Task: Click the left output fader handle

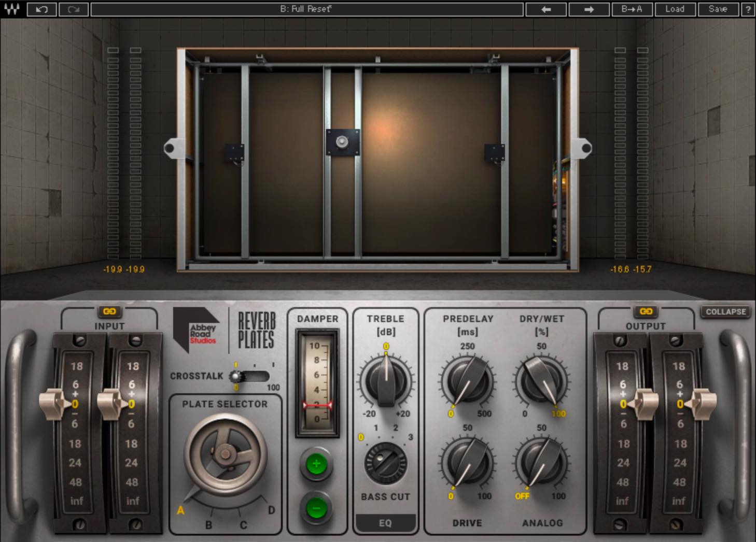Action: point(643,404)
